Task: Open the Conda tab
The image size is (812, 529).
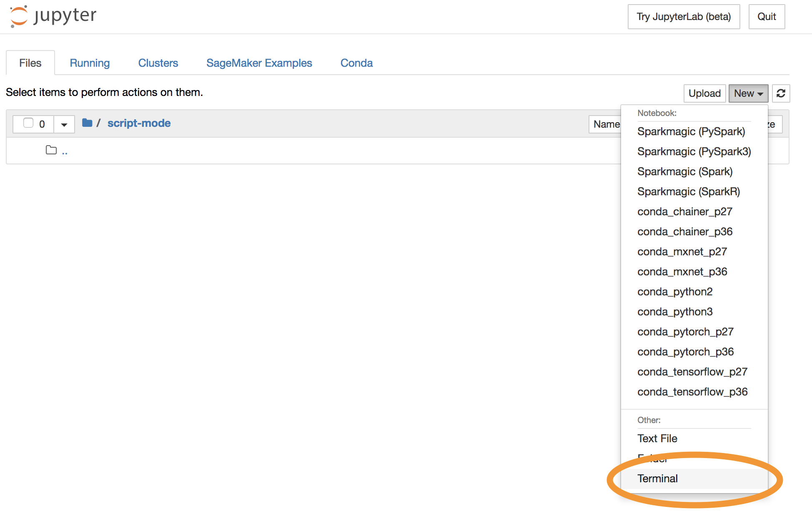Action: pyautogui.click(x=356, y=63)
